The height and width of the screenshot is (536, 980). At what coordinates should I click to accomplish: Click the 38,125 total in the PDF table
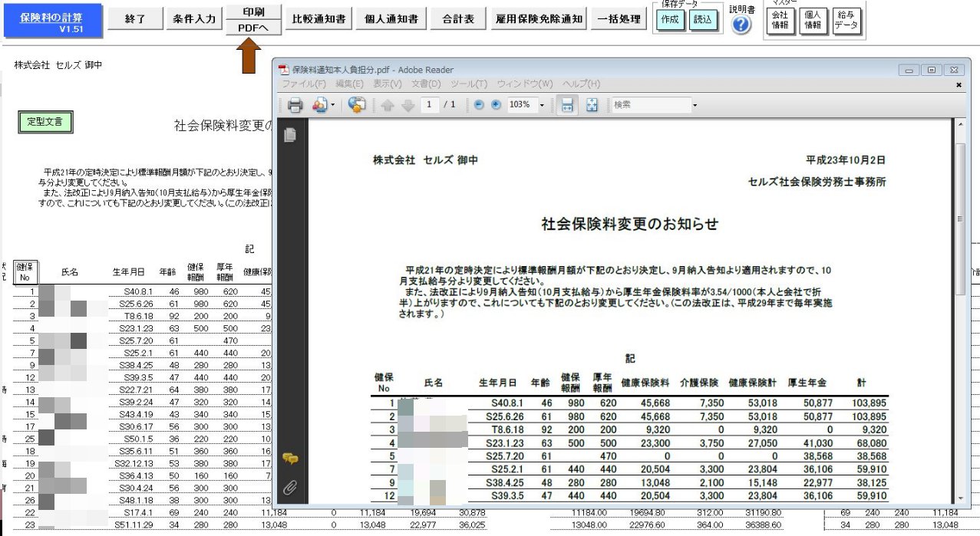click(x=869, y=482)
